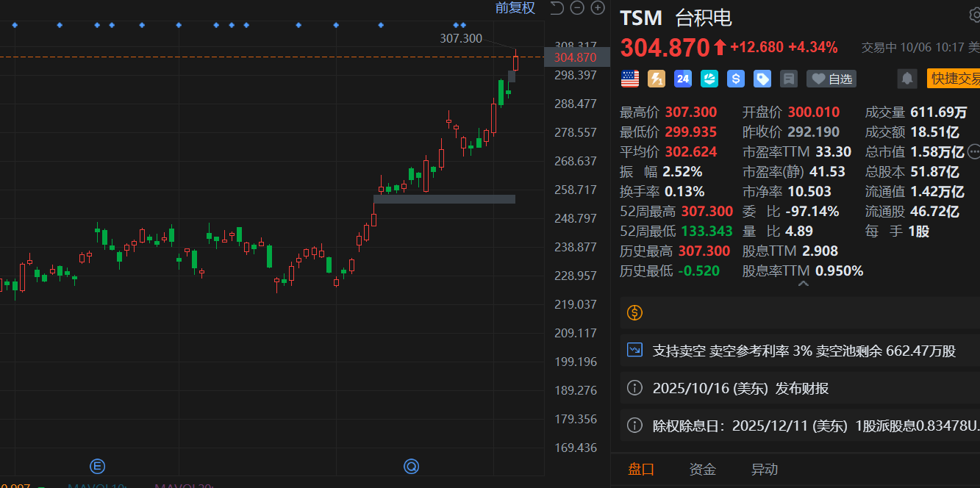Screen dimensions: 980x488
Task: Click the TSM ticker title
Action: tap(641, 18)
